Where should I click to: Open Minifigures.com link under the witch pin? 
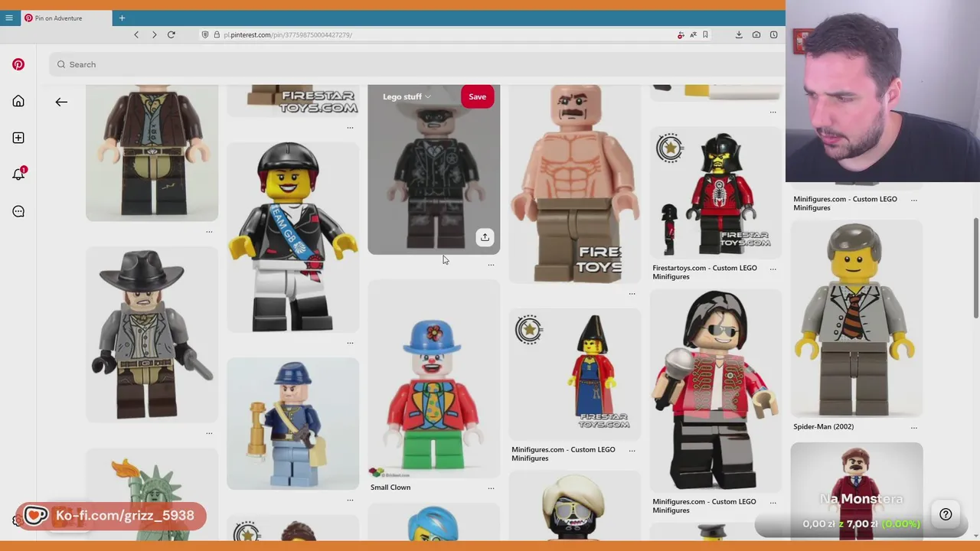(x=563, y=454)
